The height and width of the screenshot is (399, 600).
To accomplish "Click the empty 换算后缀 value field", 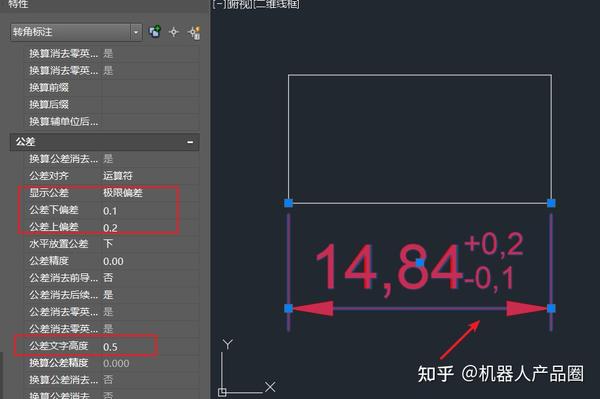I will pos(151,104).
